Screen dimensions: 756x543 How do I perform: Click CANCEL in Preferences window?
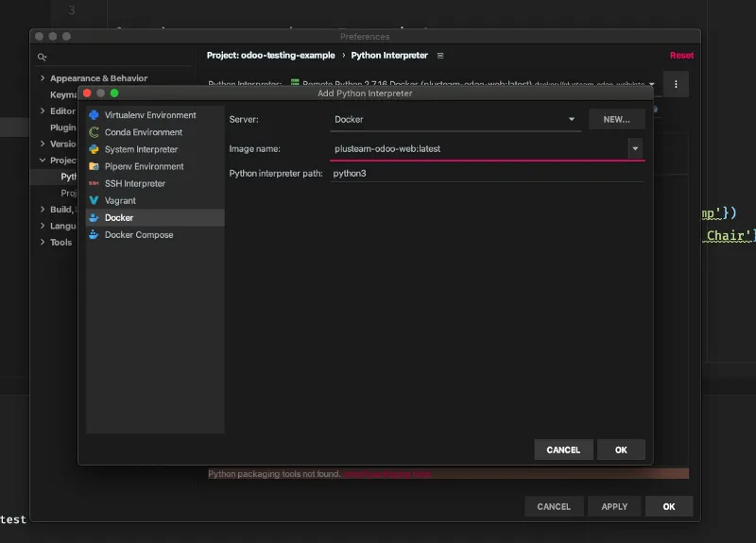pos(554,506)
